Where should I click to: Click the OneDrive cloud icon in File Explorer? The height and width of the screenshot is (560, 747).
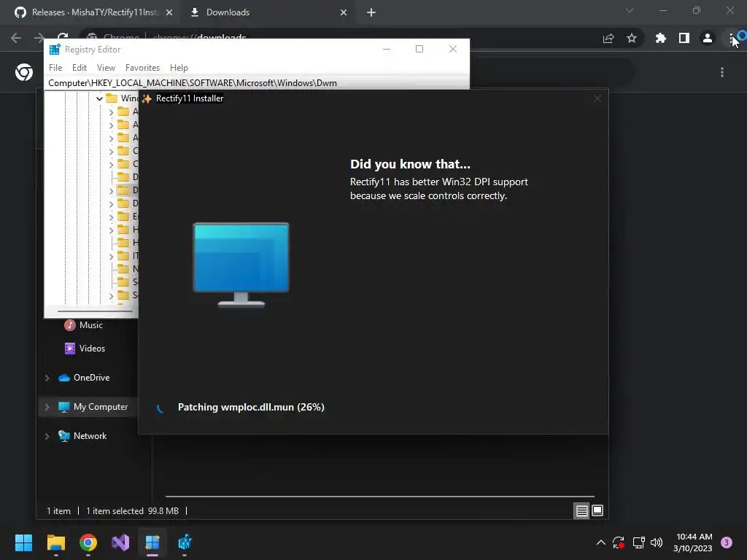(64, 378)
